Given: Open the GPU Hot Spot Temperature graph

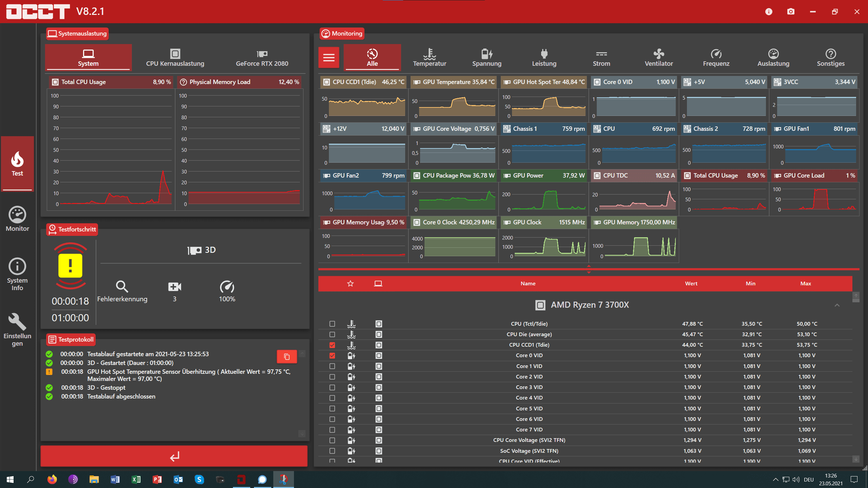Looking at the screenshot, I should click(x=544, y=99).
